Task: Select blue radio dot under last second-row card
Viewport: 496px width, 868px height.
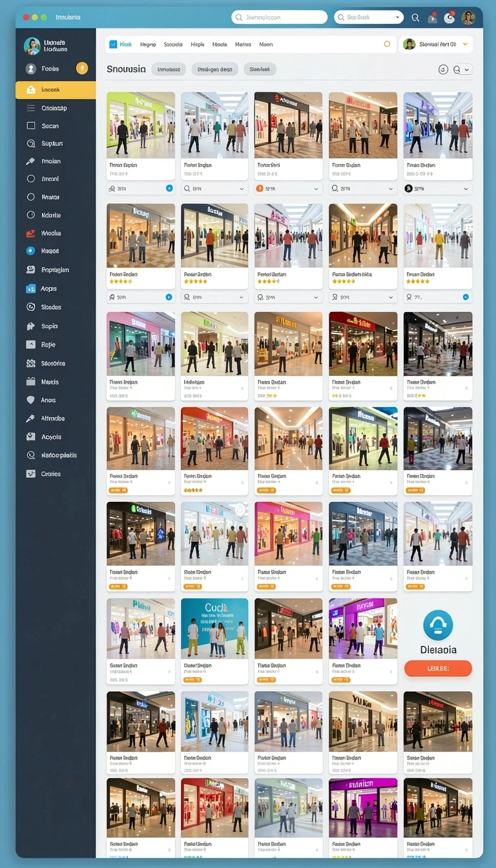Action: [x=466, y=297]
